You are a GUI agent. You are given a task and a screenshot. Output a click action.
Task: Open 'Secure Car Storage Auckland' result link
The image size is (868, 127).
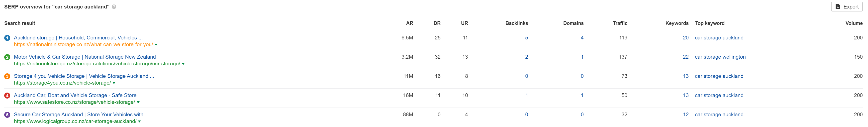pos(82,115)
